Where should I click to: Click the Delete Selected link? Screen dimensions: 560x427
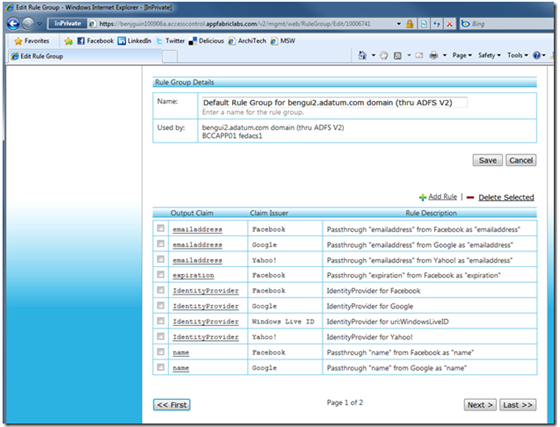pos(506,197)
